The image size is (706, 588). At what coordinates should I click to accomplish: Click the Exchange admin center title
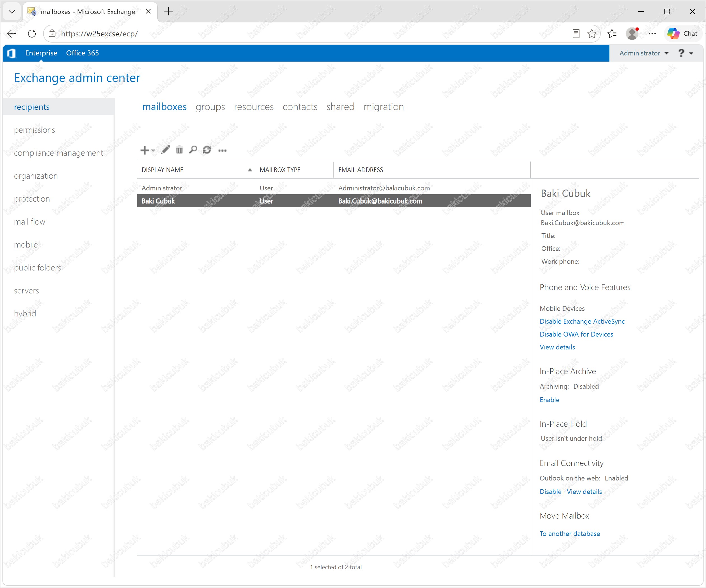tap(77, 78)
